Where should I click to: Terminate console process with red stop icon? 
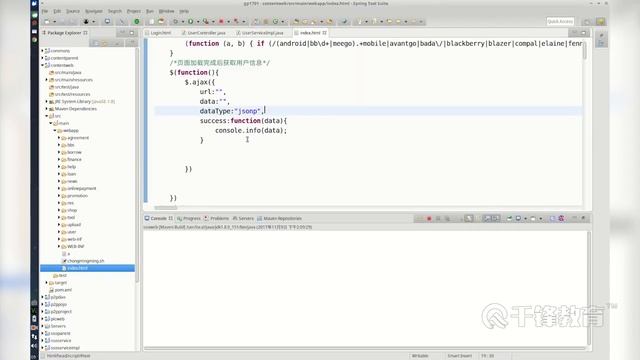(429, 219)
